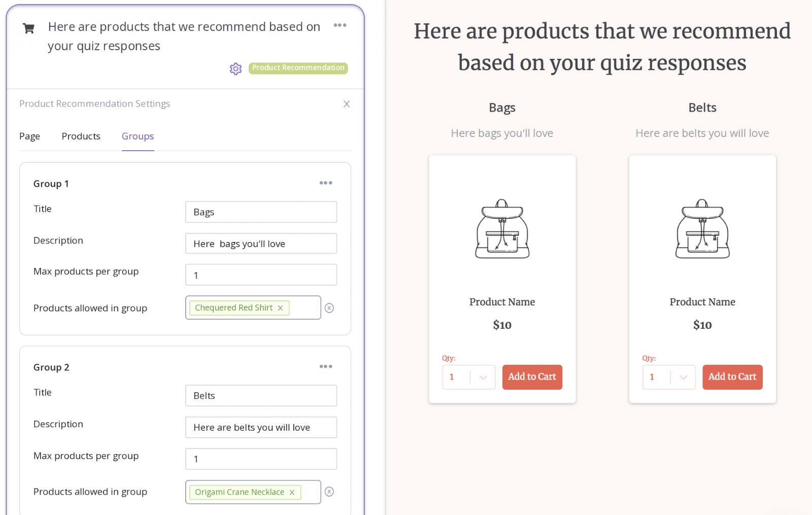Click the shopping cart icon in the header
812x515 pixels.
click(x=28, y=28)
